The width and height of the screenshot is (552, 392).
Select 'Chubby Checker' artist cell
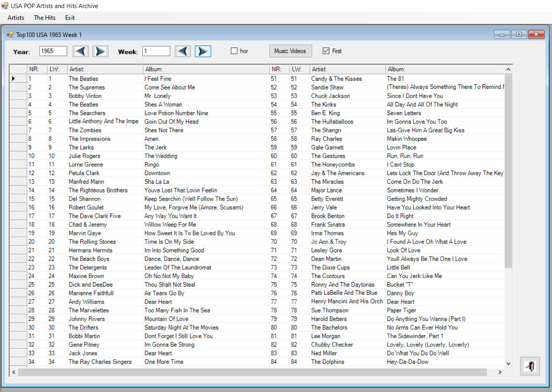click(348, 345)
